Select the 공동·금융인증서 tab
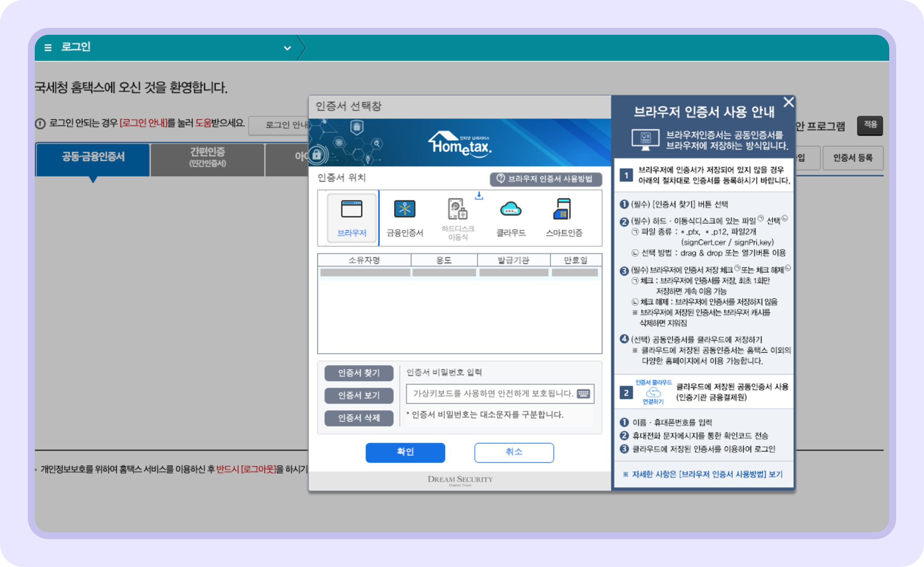 click(93, 158)
